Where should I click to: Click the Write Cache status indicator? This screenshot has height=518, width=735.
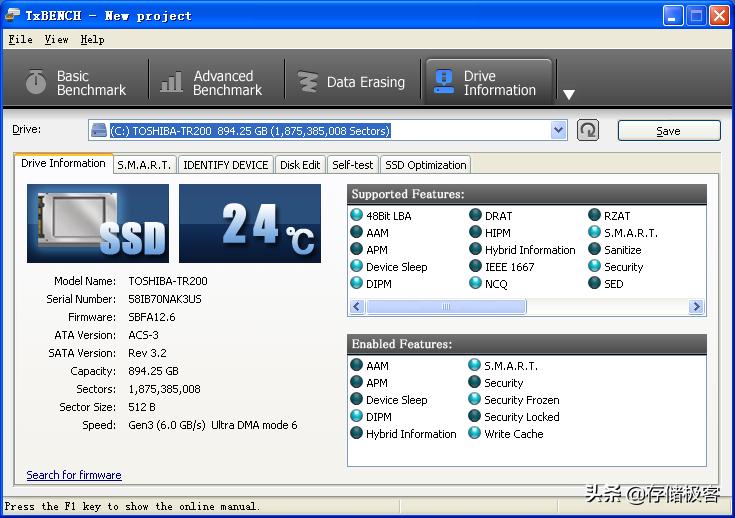475,434
